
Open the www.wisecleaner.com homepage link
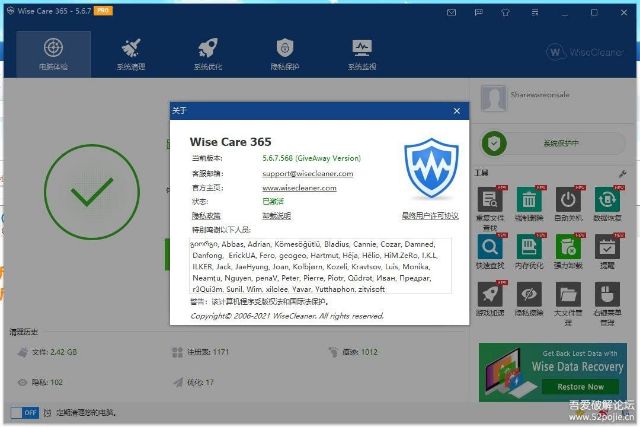(299, 188)
